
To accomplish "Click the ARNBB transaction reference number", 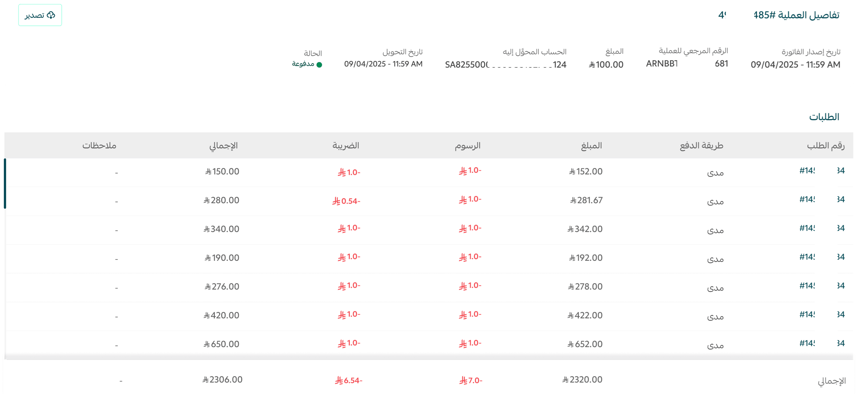I will pyautogui.click(x=687, y=64).
